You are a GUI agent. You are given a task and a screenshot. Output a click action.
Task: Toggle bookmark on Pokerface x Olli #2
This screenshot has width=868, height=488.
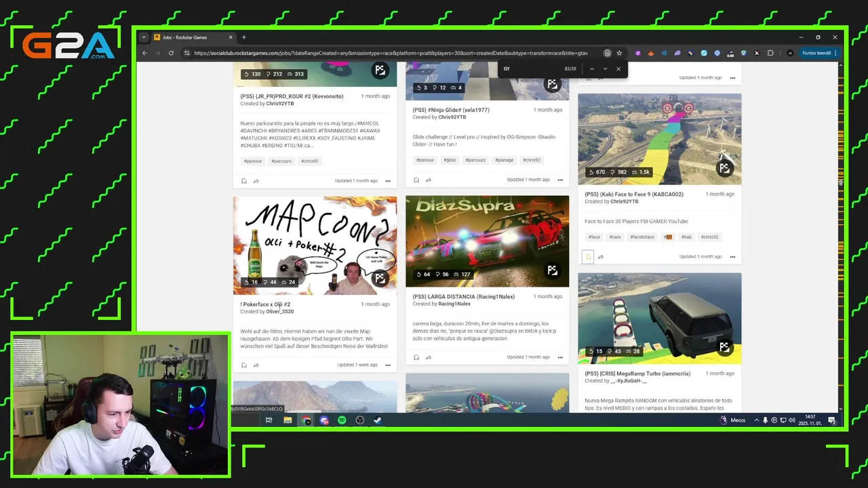[x=244, y=365]
